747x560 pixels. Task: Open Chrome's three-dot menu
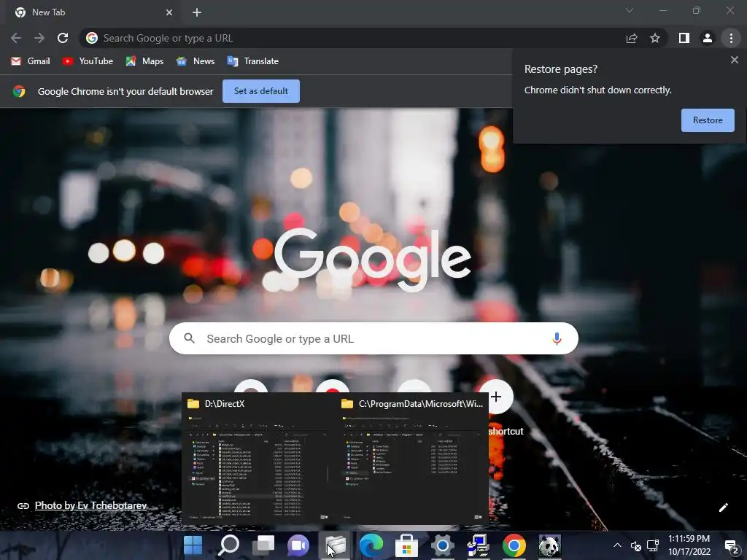731,38
